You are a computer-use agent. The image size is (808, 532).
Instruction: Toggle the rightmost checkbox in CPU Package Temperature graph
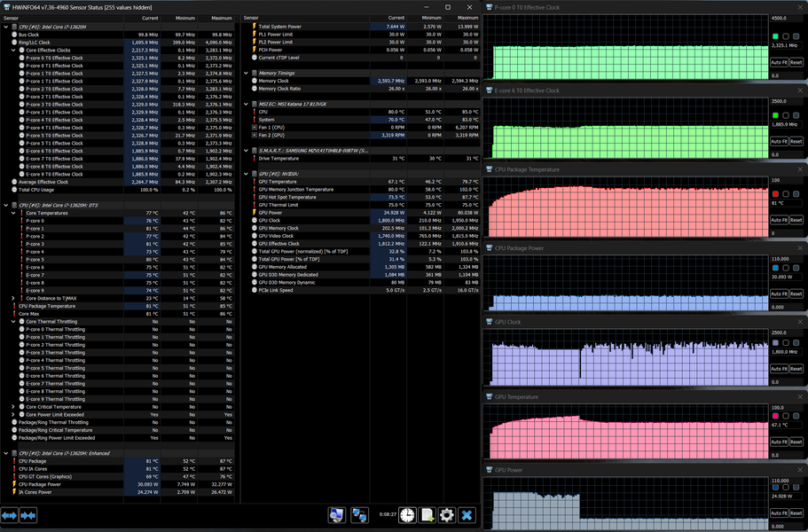point(796,193)
